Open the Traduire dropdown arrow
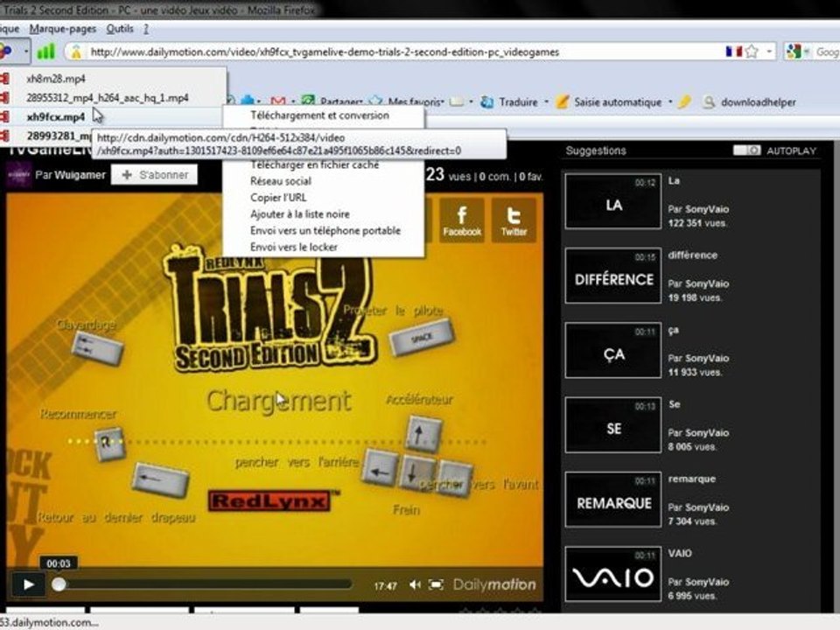840x630 pixels. [546, 101]
